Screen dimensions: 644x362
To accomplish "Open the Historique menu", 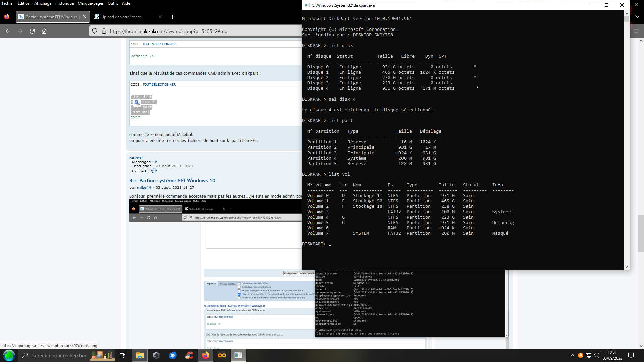I will coord(64,3).
